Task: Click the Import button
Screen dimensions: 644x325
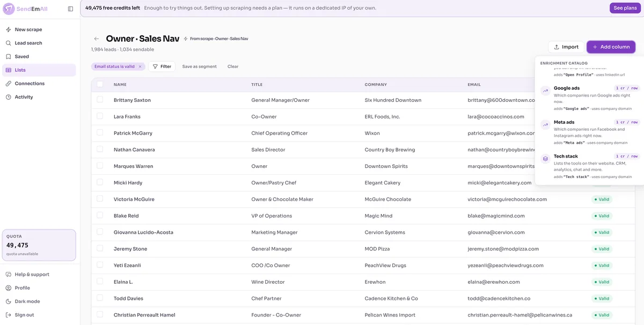Action: [x=566, y=47]
